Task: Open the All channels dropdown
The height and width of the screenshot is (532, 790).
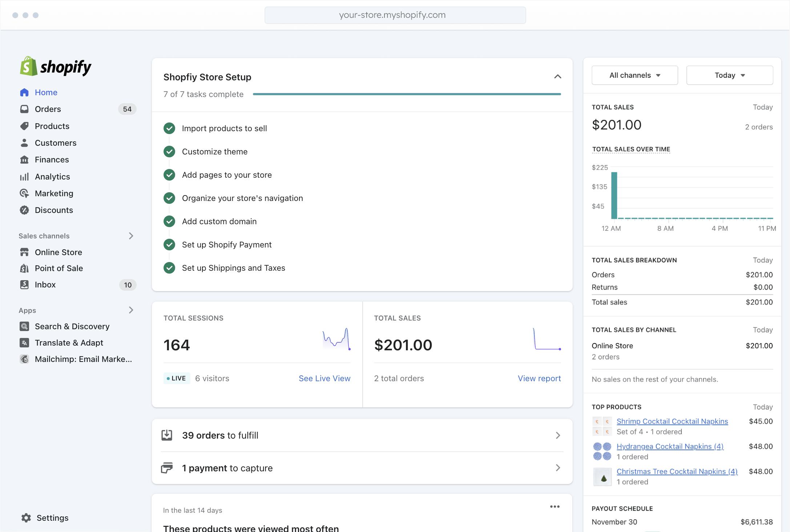Action: pyautogui.click(x=634, y=75)
